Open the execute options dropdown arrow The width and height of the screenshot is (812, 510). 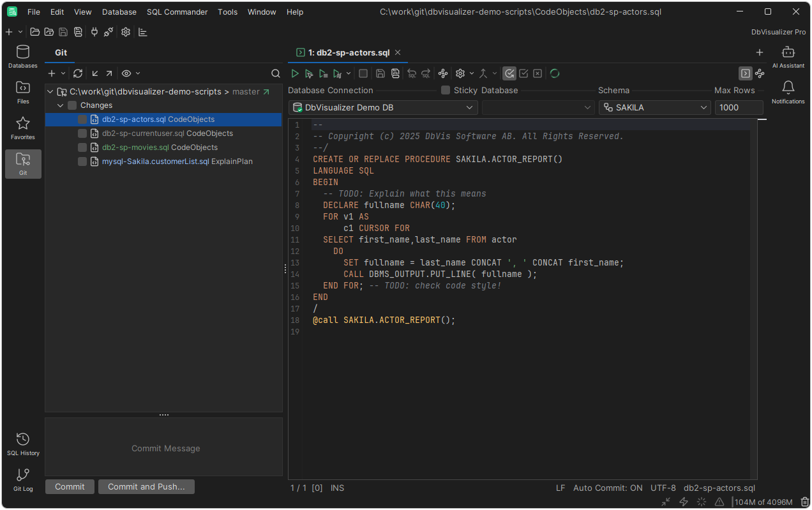(349, 73)
